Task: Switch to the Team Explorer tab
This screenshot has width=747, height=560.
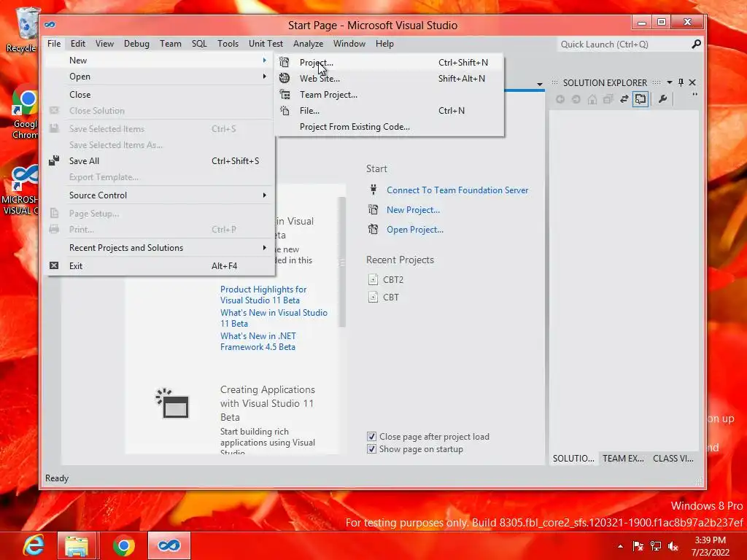Action: 623,458
